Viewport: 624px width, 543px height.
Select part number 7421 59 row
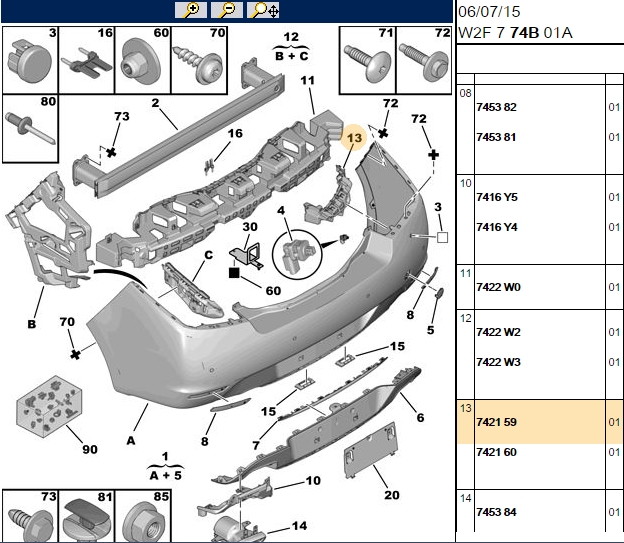coord(540,422)
